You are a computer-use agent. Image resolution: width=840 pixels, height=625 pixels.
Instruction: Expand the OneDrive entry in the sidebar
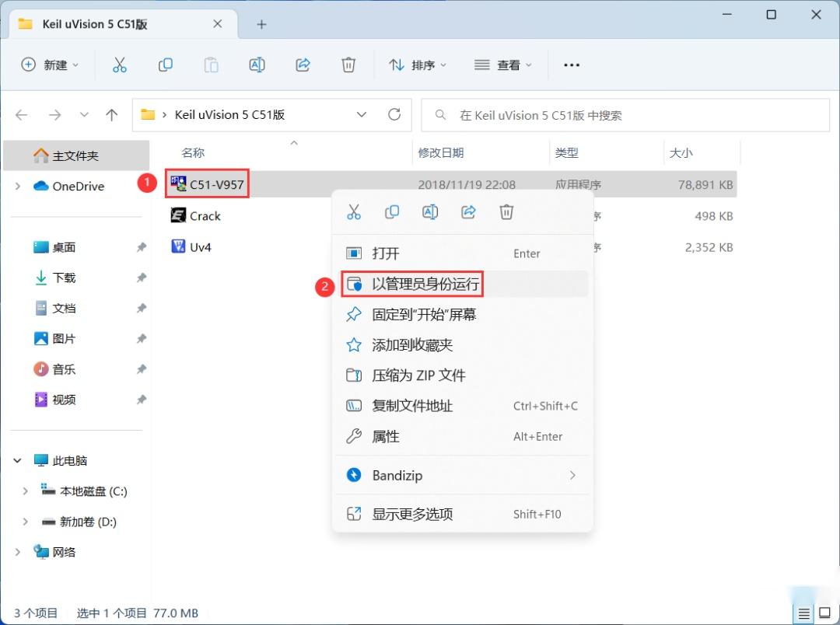tap(17, 187)
